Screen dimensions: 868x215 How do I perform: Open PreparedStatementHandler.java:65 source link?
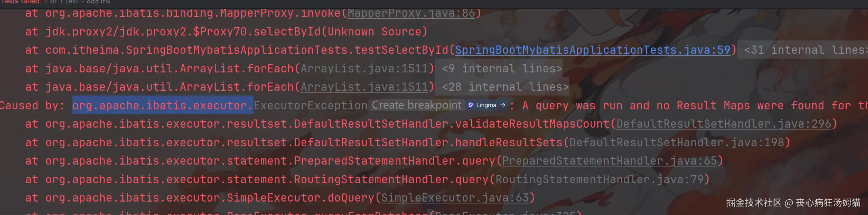click(609, 161)
